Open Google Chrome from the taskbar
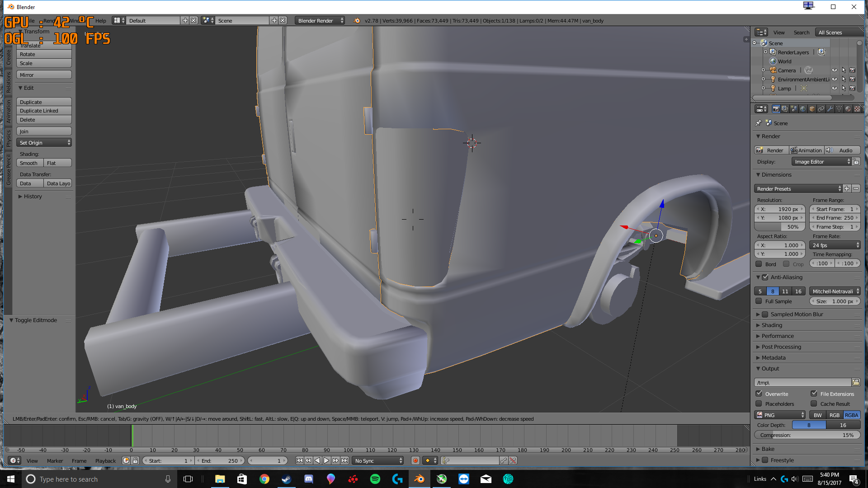 point(264,479)
